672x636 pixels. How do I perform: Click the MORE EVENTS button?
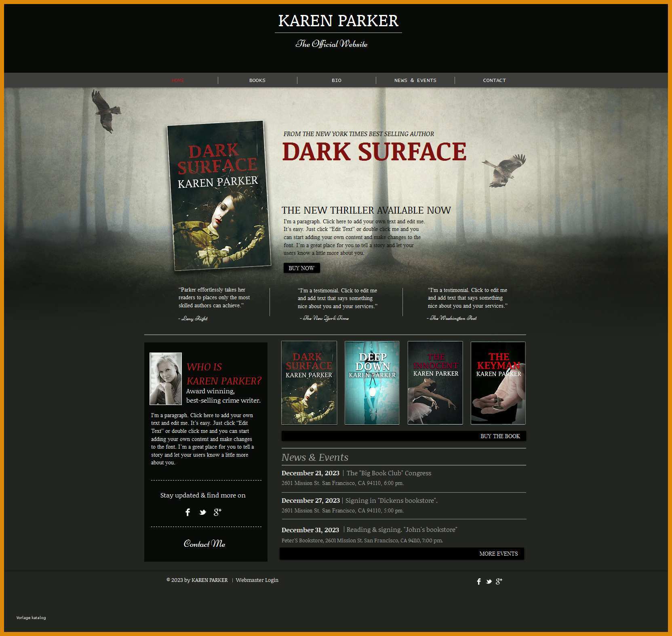[x=402, y=554]
